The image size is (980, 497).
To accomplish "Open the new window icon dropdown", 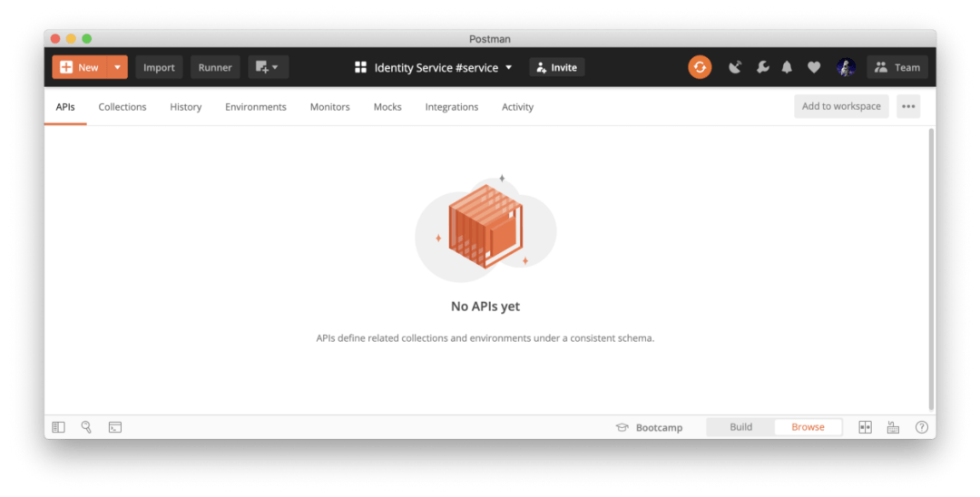I will click(x=268, y=67).
